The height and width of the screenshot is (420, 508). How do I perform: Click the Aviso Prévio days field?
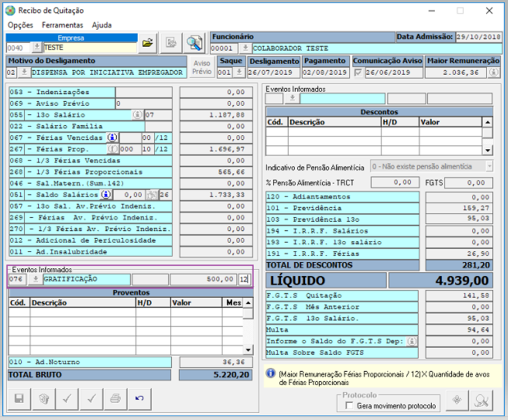coord(144,103)
